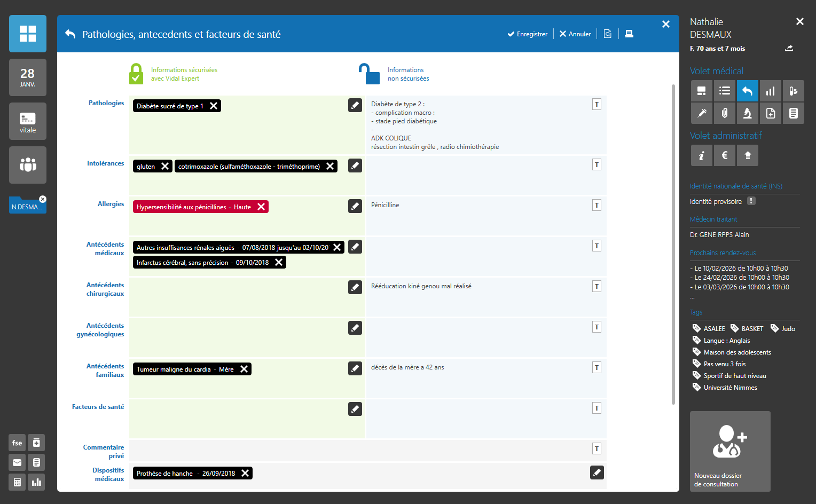Click the print icon in header
The height and width of the screenshot is (504, 816).
pyautogui.click(x=629, y=34)
